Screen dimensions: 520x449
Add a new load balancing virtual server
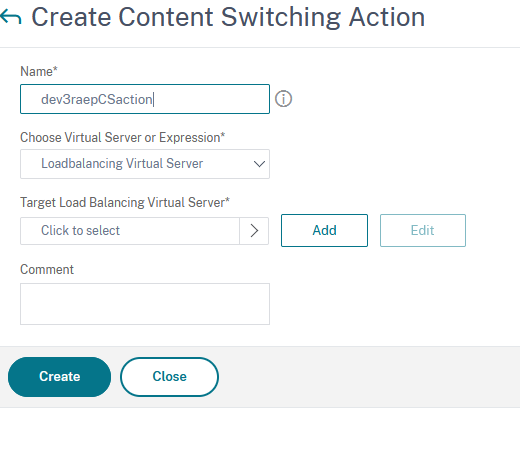(324, 230)
